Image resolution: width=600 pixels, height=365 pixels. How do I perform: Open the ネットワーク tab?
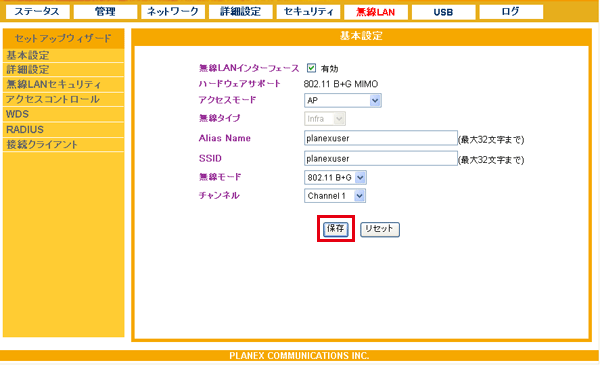(x=173, y=11)
